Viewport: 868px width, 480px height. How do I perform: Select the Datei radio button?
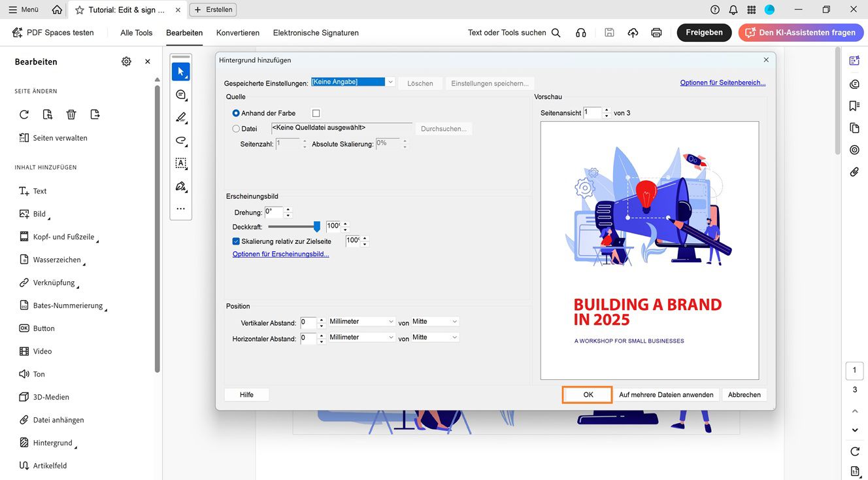pyautogui.click(x=236, y=129)
